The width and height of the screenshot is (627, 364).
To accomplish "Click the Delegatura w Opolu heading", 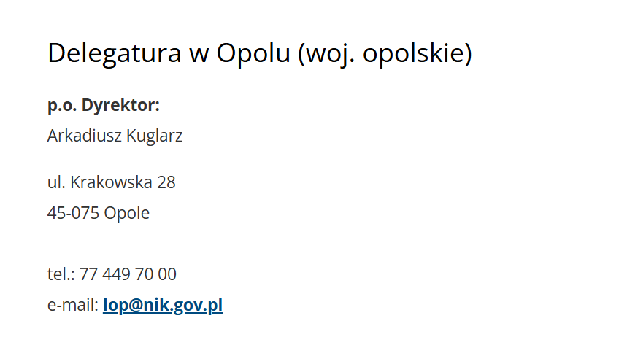I will (x=260, y=53).
